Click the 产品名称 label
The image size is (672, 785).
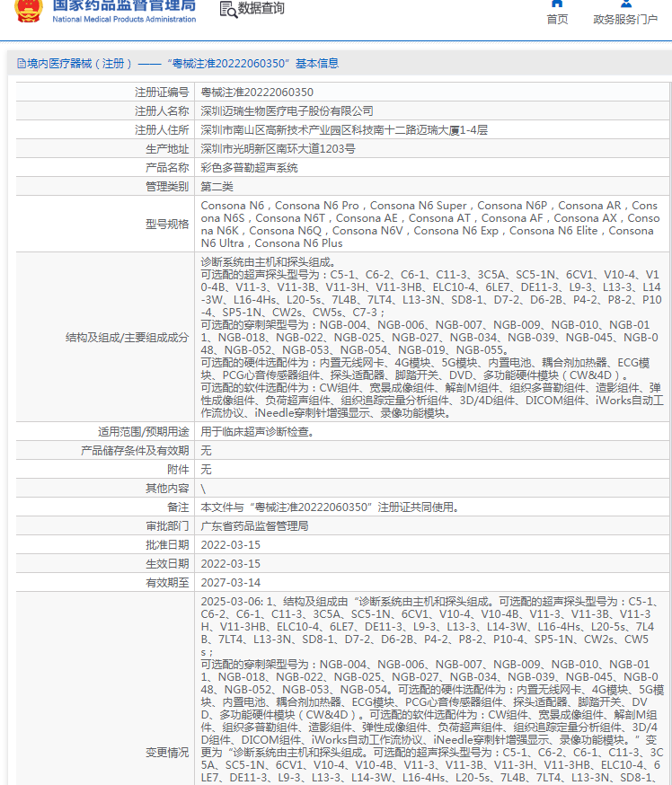point(167,168)
